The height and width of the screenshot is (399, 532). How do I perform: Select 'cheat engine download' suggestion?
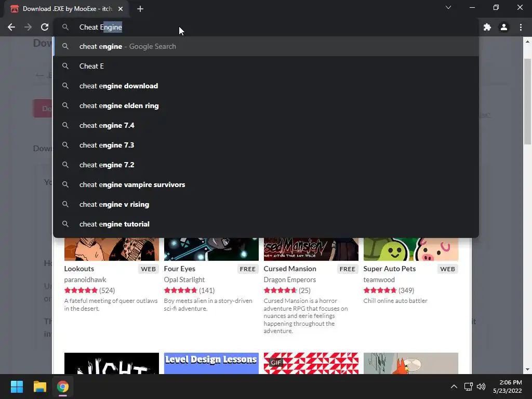click(266, 86)
